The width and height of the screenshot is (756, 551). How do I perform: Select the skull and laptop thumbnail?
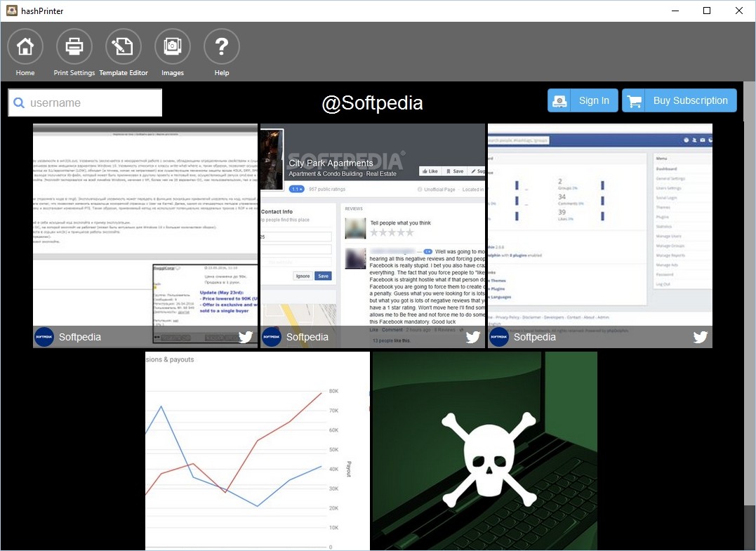pos(485,451)
